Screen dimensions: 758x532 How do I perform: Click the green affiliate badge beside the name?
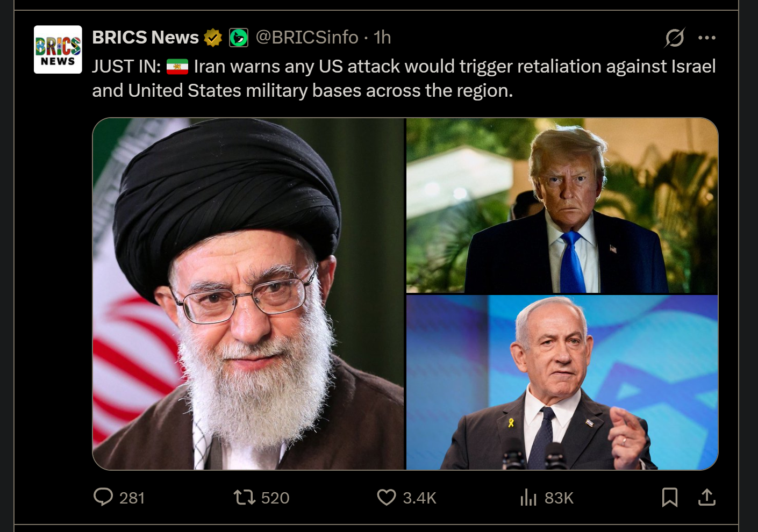point(239,38)
